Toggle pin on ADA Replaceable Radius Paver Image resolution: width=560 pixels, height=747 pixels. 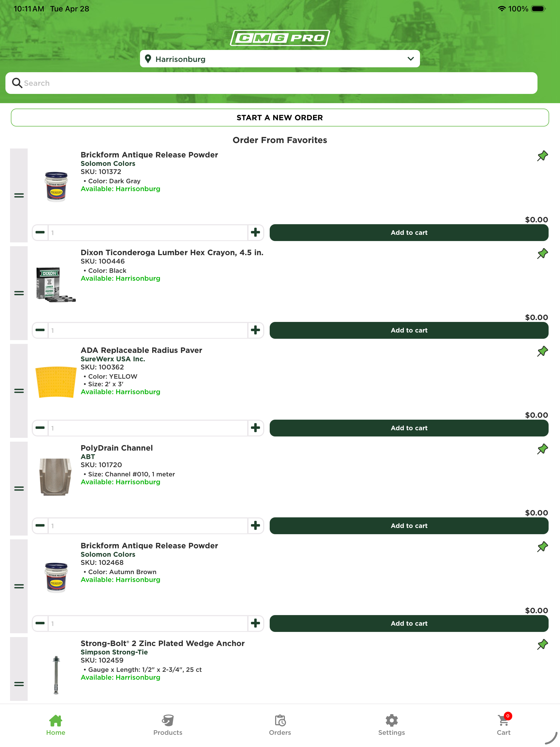[542, 351]
